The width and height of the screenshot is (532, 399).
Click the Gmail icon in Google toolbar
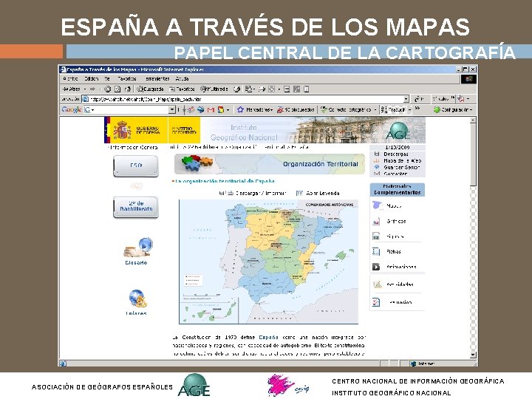[211, 109]
